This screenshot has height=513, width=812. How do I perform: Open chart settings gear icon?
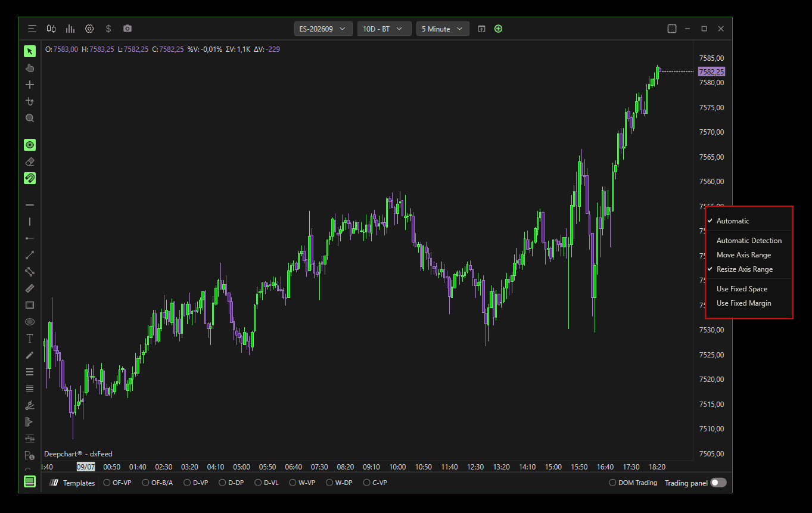(89, 29)
